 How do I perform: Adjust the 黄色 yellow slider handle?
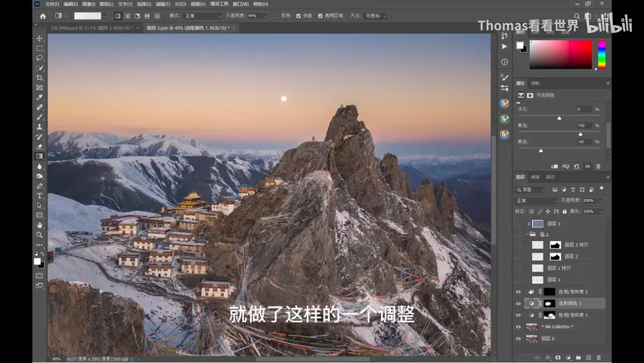click(581, 135)
